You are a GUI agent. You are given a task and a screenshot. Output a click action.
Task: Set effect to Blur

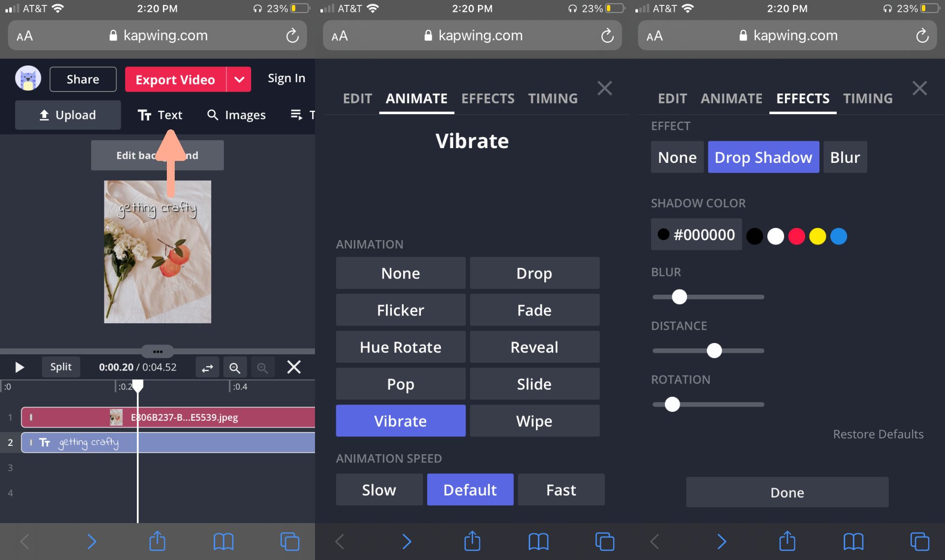point(845,157)
